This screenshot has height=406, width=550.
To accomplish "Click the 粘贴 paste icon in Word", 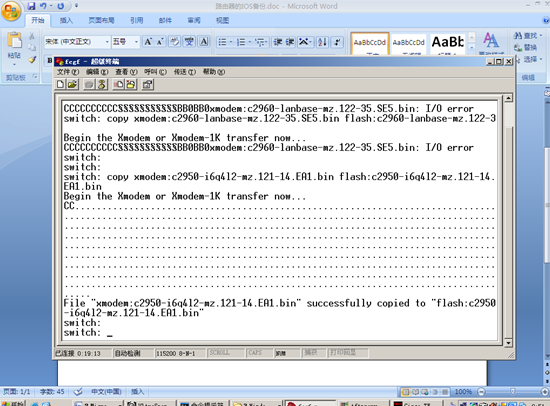I will click(14, 40).
